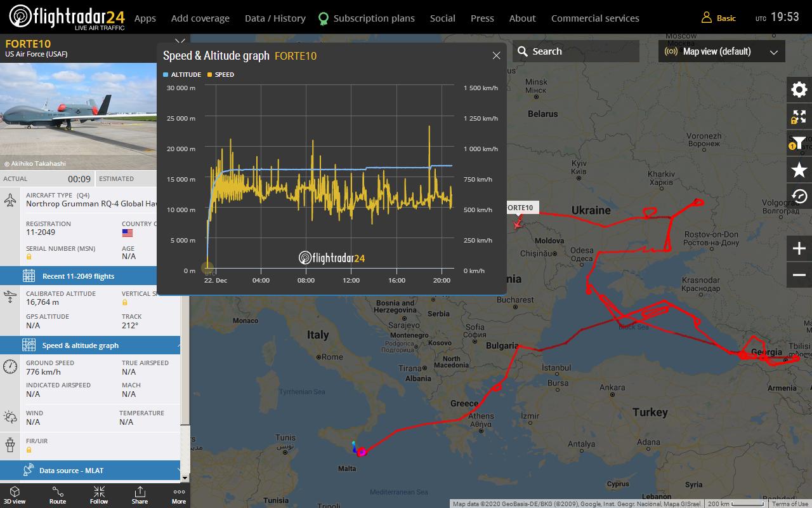Click the FIR/UIR lock icon
812x508 pixels.
tap(29, 450)
